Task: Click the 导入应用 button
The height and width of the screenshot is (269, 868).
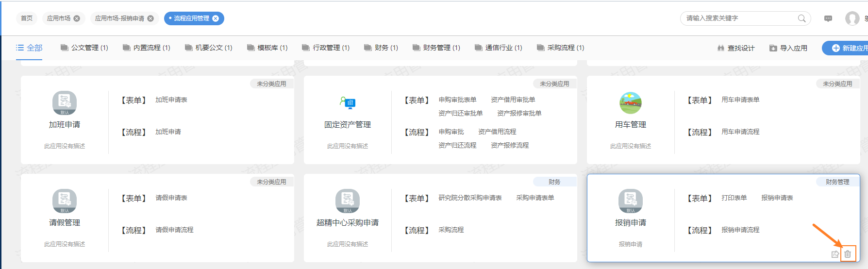Action: (788, 48)
